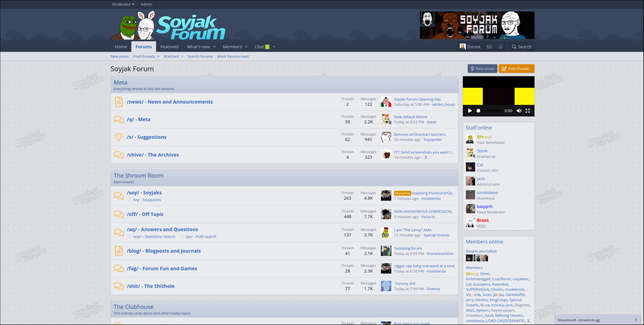
Task: Mute the sidebar video volume icon
Action: [519, 111]
